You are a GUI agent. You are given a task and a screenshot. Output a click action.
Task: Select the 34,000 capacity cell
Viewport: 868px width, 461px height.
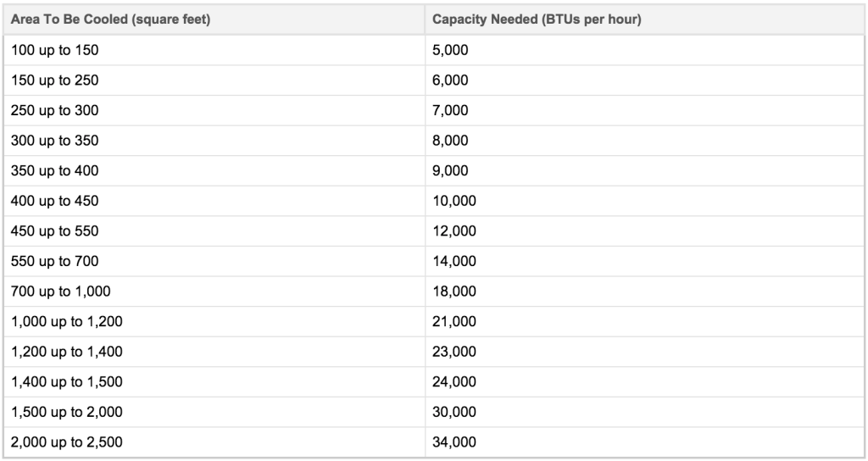pyautogui.click(x=454, y=442)
